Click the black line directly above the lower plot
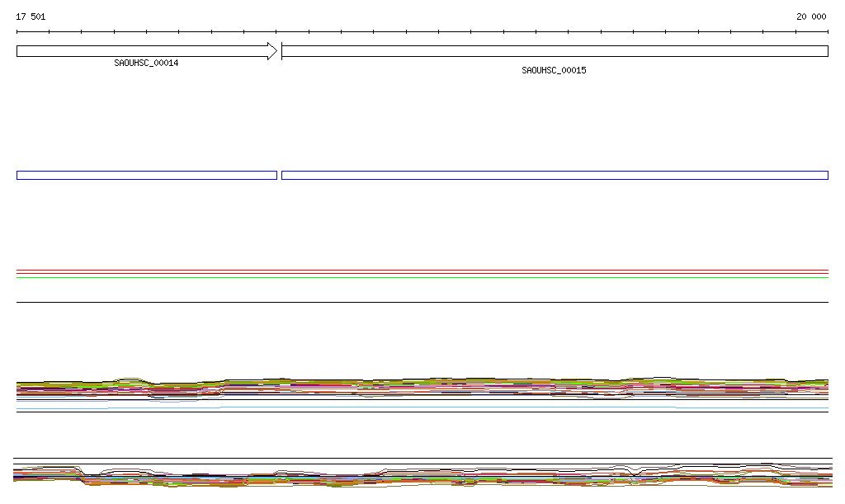Viewport: 845px width, 504px height. (422, 459)
